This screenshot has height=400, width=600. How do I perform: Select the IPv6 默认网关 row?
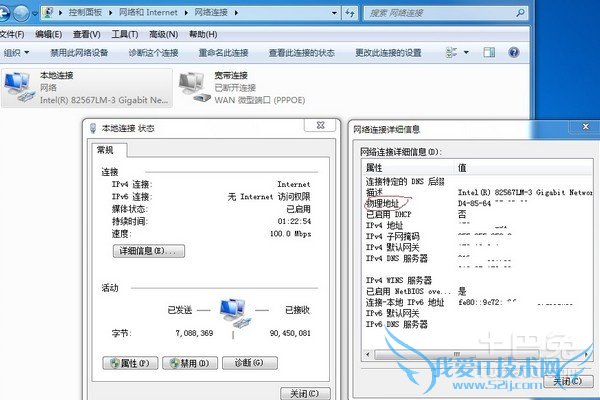477,313
